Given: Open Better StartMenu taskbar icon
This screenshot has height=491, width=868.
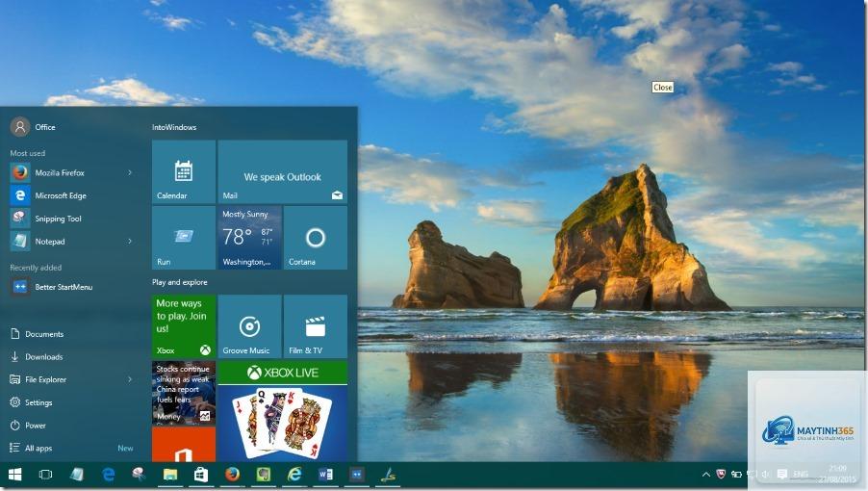Looking at the screenshot, I should (x=356, y=475).
